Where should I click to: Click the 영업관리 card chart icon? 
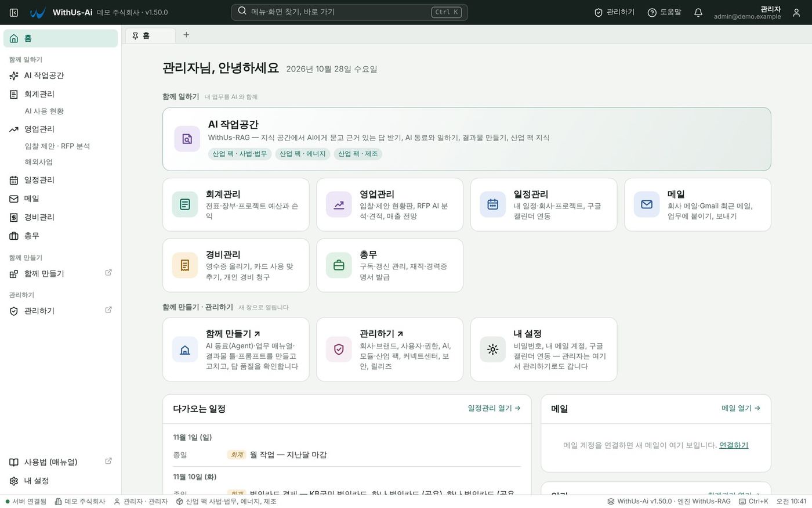pyautogui.click(x=339, y=204)
